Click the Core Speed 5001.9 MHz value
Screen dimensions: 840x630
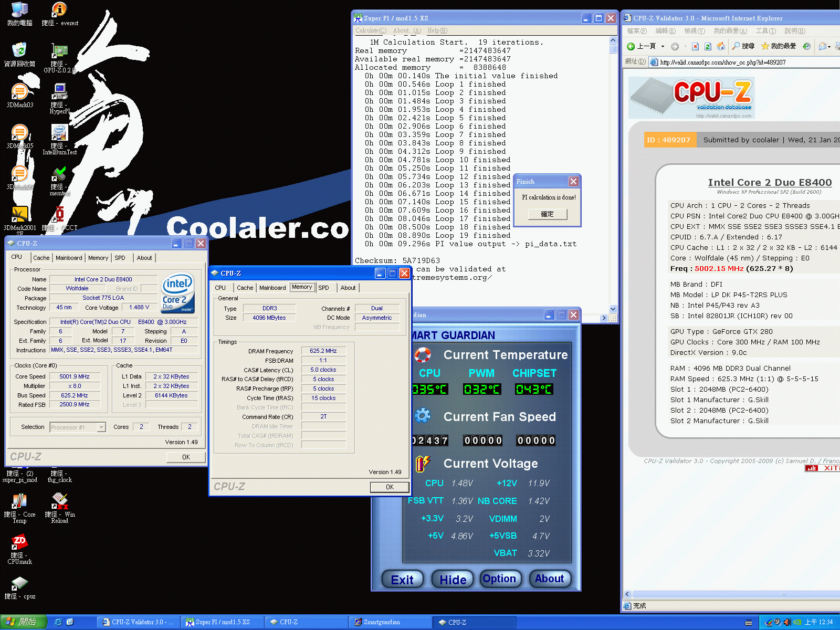click(x=75, y=376)
